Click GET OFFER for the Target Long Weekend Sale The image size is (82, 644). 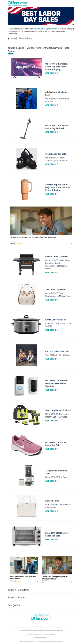[51, 481]
